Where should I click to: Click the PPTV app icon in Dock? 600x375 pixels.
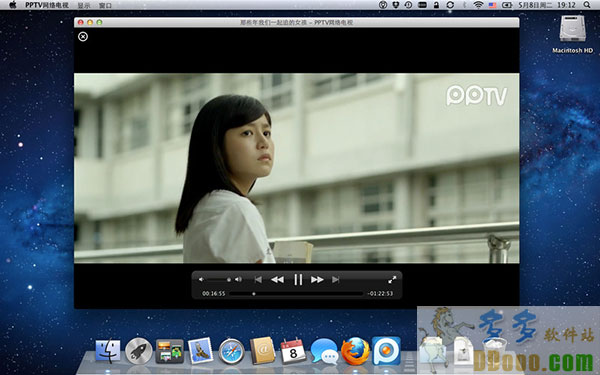(386, 351)
